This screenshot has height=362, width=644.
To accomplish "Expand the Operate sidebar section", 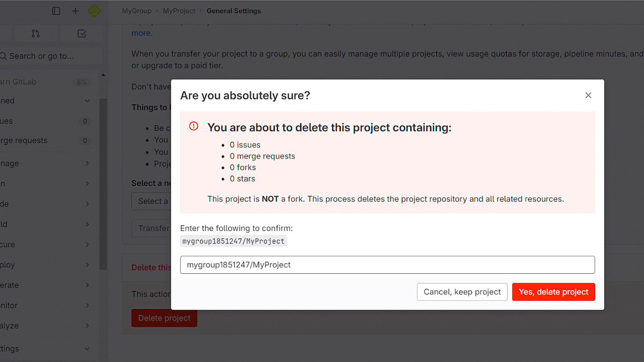I will pyautogui.click(x=46, y=285).
